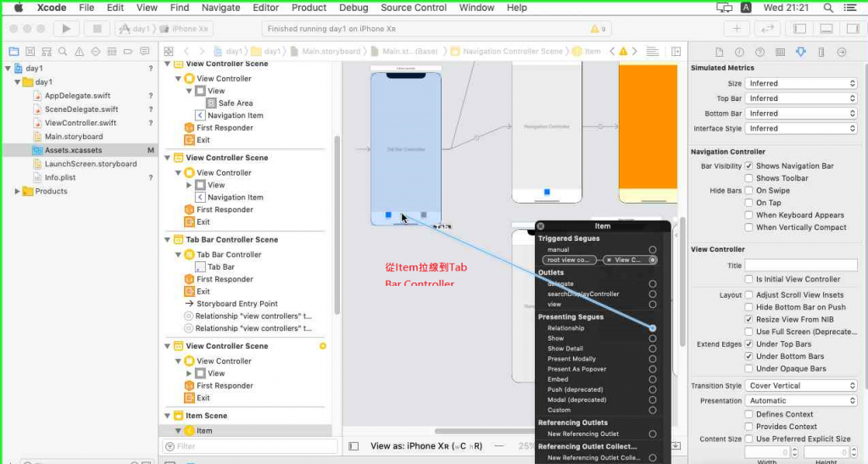Open the Transition Style dropdown

pyautogui.click(x=802, y=385)
